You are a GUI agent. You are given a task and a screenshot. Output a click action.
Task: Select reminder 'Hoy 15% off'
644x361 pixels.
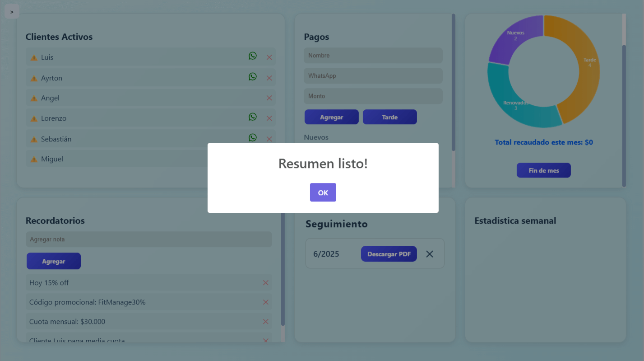[49, 283]
